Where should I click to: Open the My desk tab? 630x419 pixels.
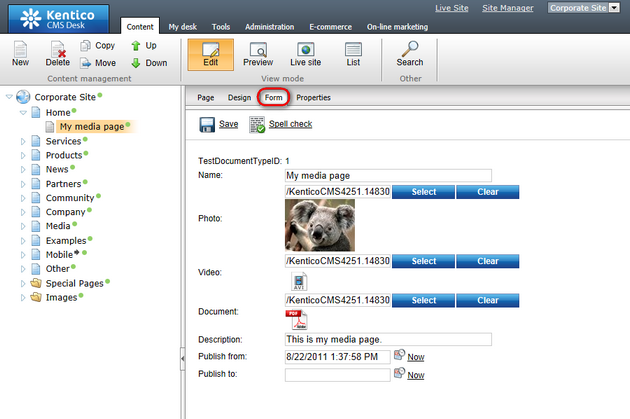tap(182, 27)
